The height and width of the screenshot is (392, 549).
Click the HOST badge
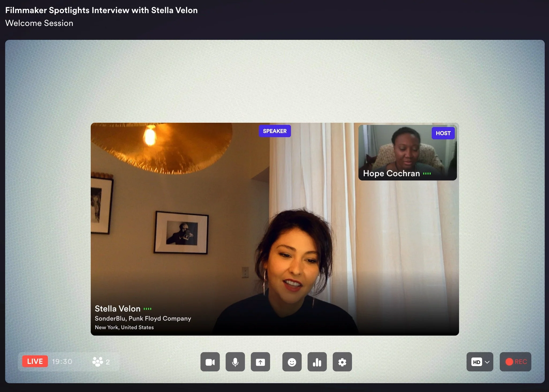click(443, 133)
